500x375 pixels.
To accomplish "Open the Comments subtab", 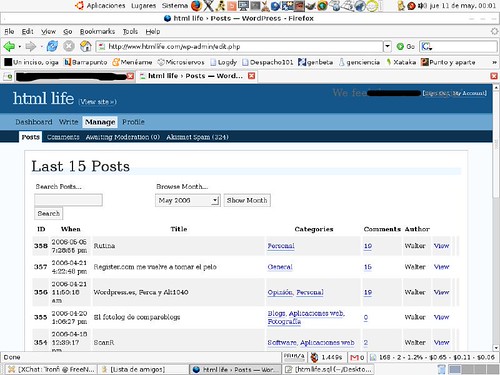I will tap(63, 137).
